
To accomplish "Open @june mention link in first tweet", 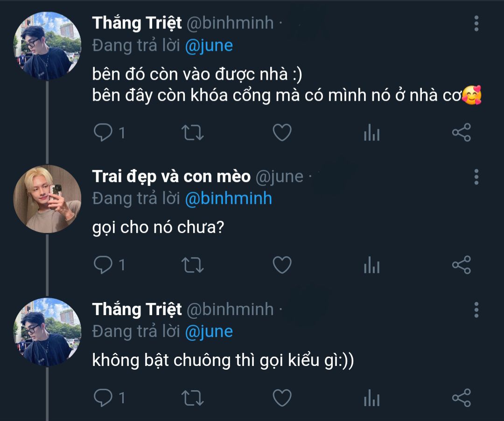I will pos(209,45).
